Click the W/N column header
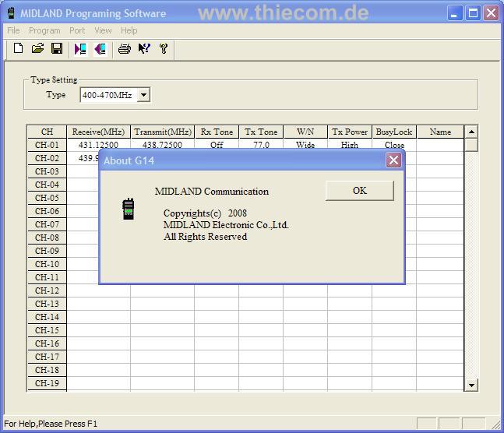 point(305,132)
